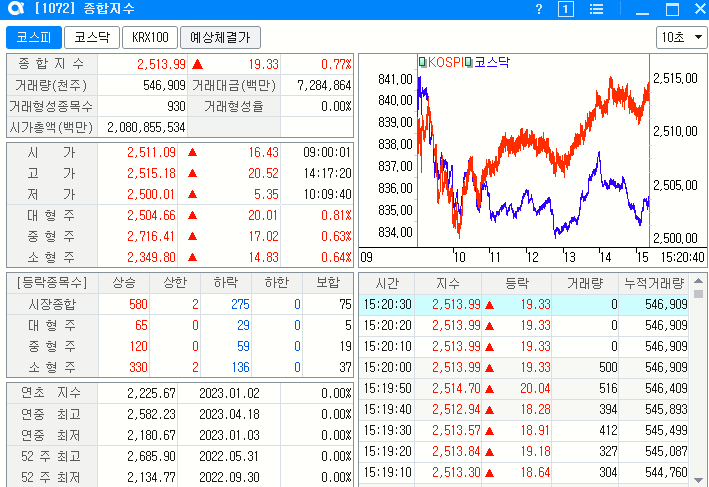
Task: Click 소형주 상승 count 330
Action: click(x=138, y=367)
